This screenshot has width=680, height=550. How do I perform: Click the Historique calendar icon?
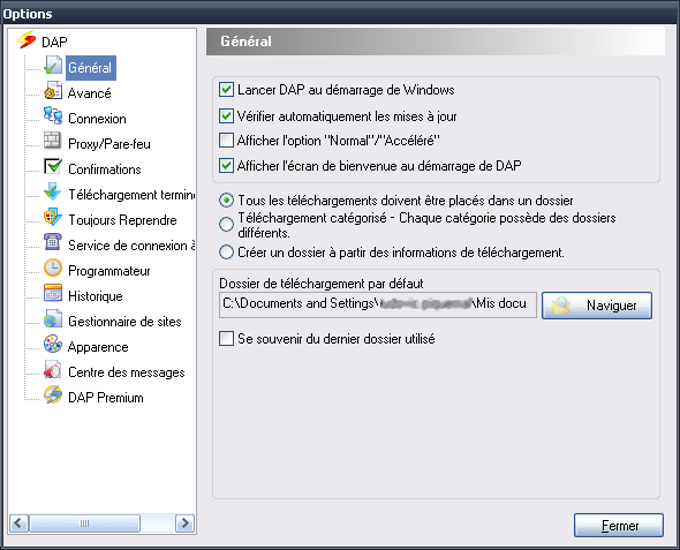pos(52,293)
